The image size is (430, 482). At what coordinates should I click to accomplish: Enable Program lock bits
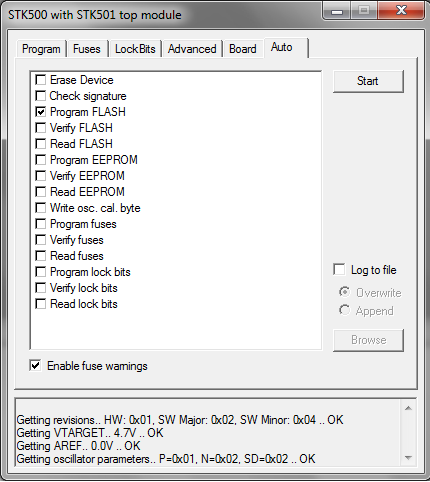click(41, 272)
